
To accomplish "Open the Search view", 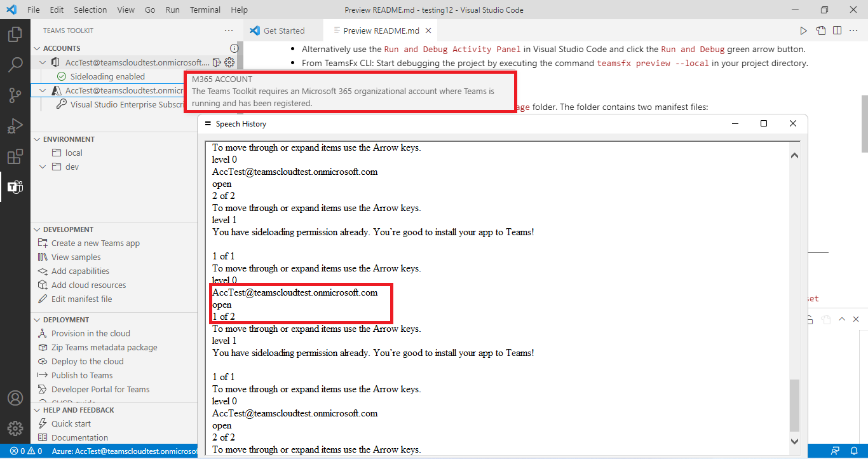I will [x=15, y=64].
